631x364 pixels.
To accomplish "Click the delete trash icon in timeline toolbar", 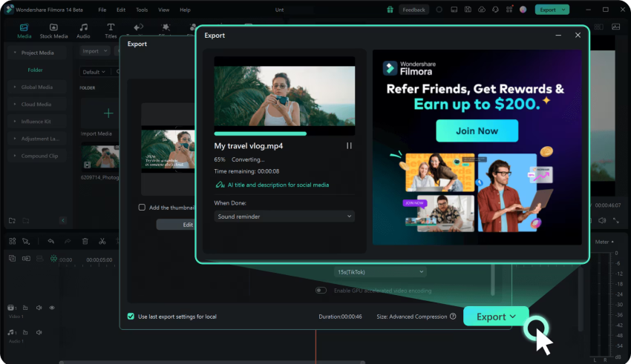I will pos(85,241).
